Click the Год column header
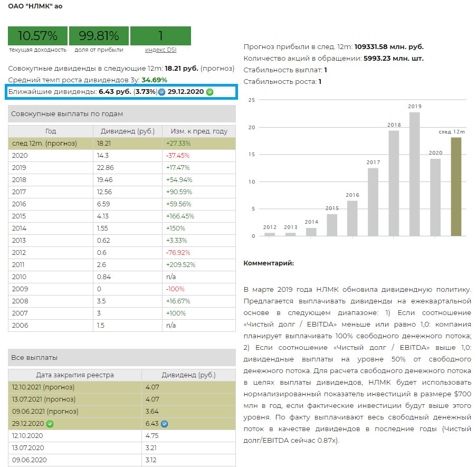Image resolution: width=476 pixels, height=467 pixels. click(51, 131)
